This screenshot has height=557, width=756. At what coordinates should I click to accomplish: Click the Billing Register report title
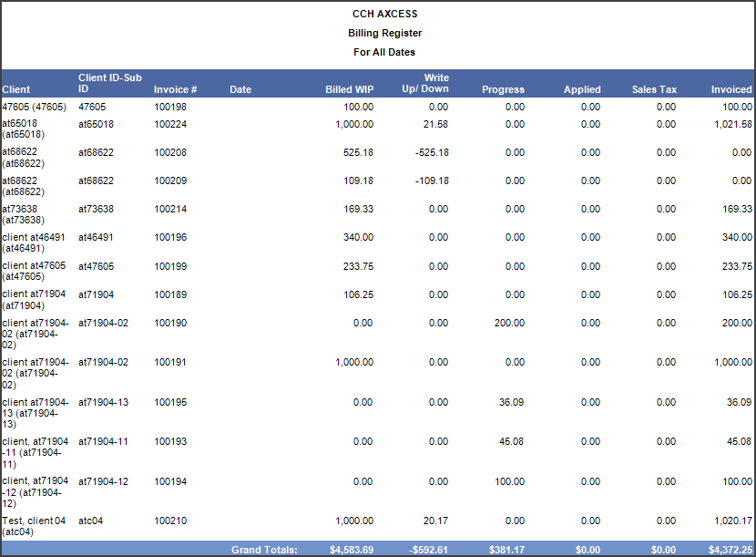pos(384,33)
